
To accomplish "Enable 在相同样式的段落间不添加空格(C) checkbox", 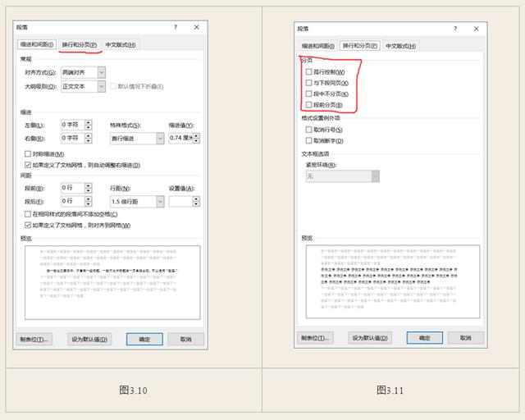I will 28,214.
